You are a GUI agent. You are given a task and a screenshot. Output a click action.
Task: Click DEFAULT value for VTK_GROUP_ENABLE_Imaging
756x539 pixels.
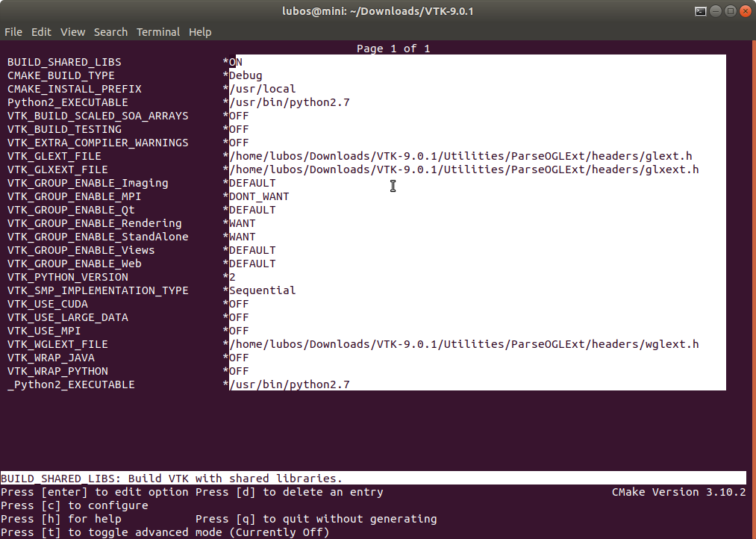pos(253,183)
